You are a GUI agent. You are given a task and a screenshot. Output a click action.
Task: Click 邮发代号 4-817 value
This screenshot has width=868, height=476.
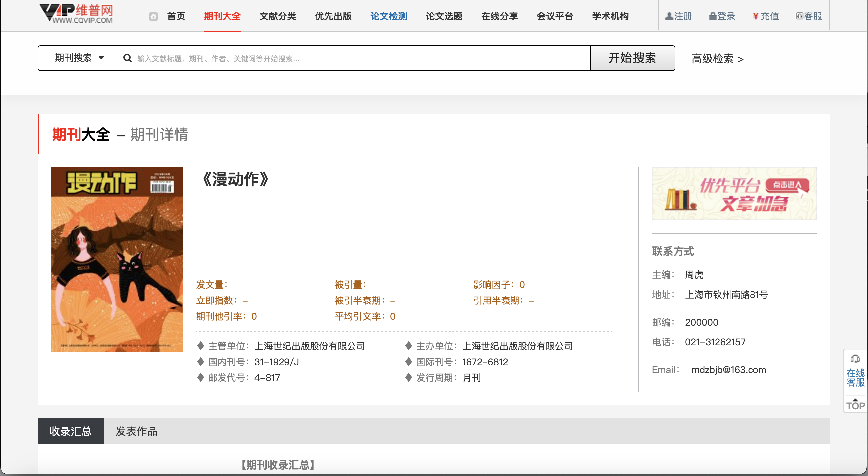tap(267, 378)
